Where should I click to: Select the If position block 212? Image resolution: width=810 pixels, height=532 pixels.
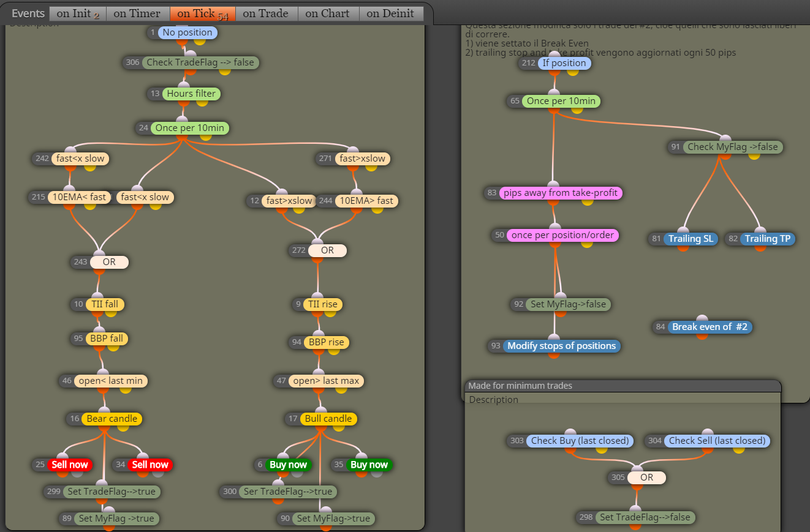[564, 63]
